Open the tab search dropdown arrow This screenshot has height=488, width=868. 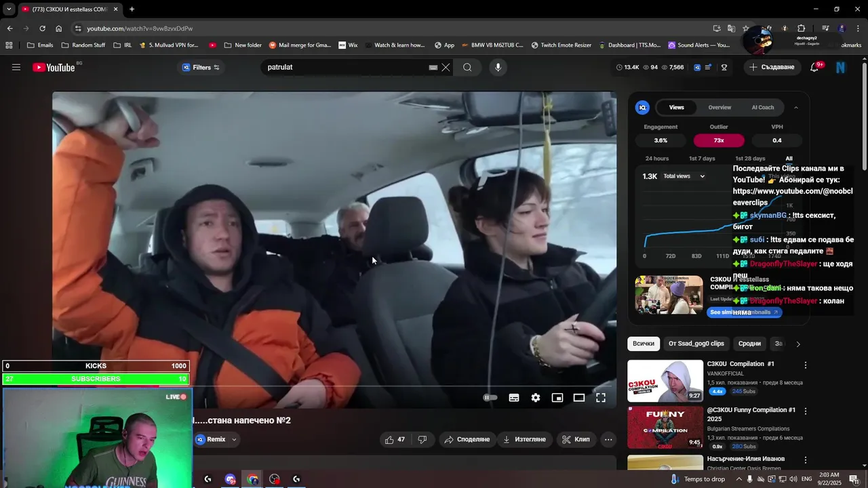8,9
